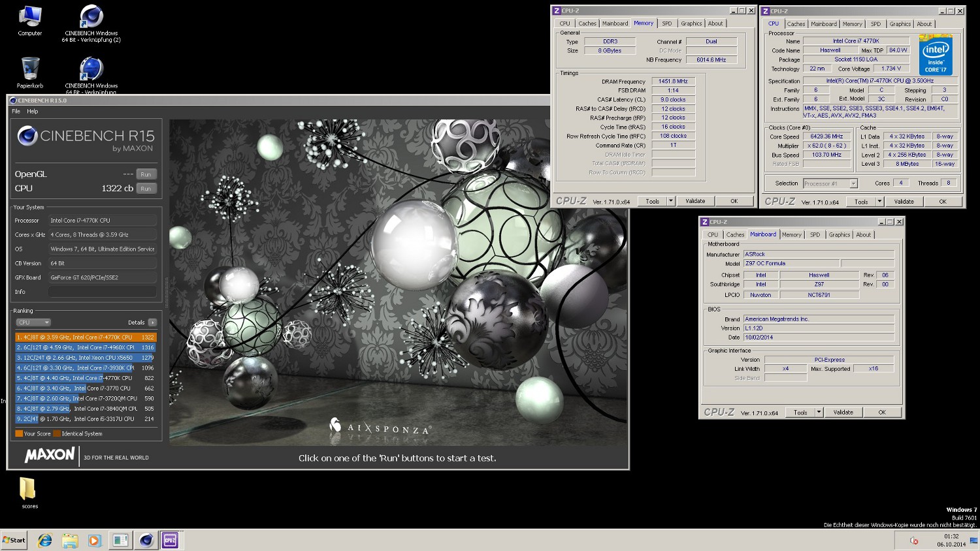Select ranking row i7-3770 662

(86, 388)
